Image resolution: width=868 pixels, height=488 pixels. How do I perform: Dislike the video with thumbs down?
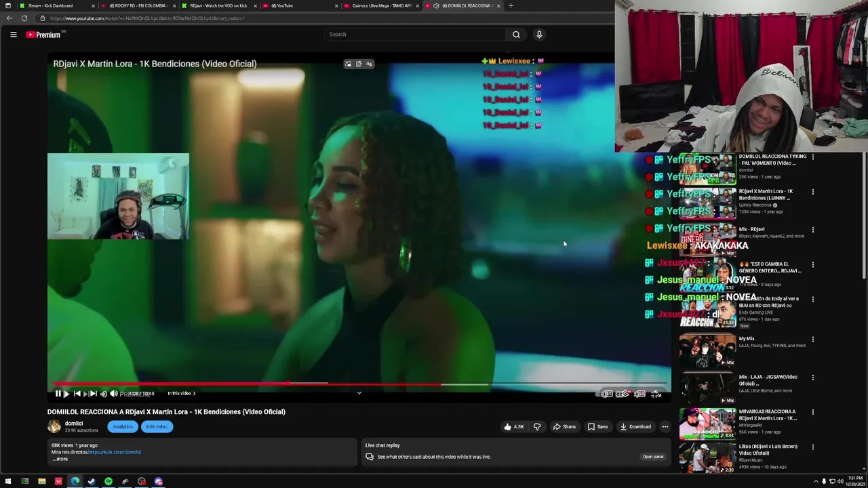tap(537, 426)
